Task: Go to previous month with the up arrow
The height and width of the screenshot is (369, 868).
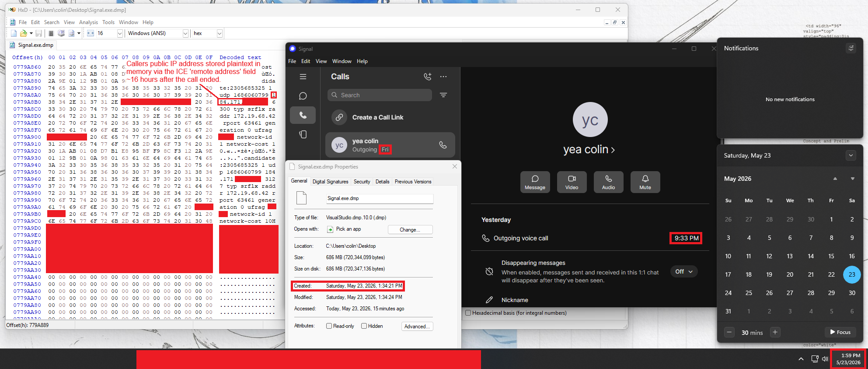Action: (x=835, y=179)
